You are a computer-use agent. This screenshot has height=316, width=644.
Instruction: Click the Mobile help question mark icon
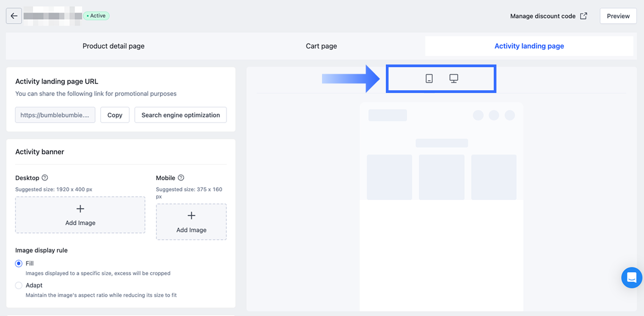coord(181,178)
